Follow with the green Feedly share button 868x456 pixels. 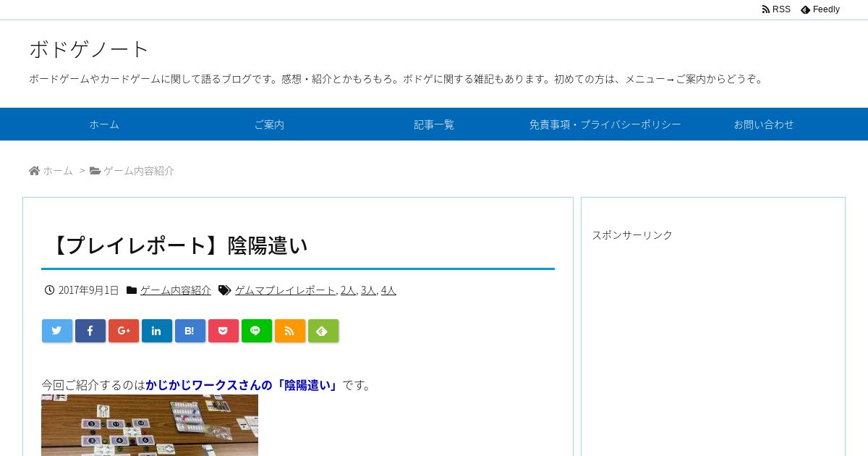[323, 331]
